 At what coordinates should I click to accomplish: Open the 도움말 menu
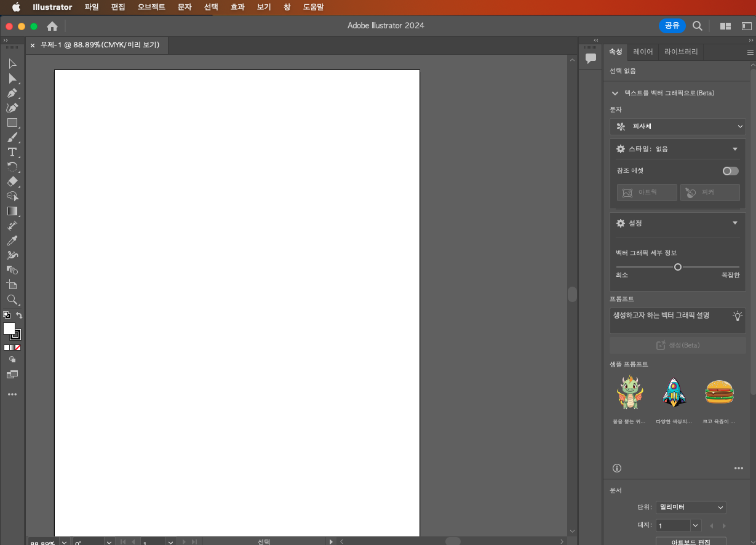coord(313,7)
